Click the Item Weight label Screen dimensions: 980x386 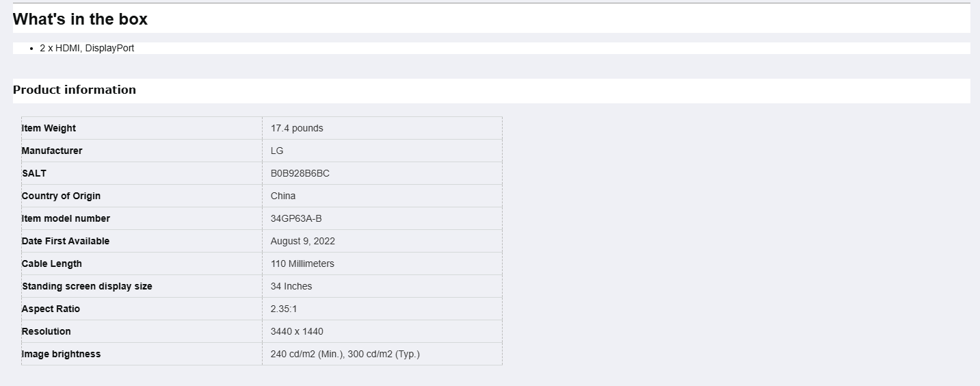click(x=49, y=128)
